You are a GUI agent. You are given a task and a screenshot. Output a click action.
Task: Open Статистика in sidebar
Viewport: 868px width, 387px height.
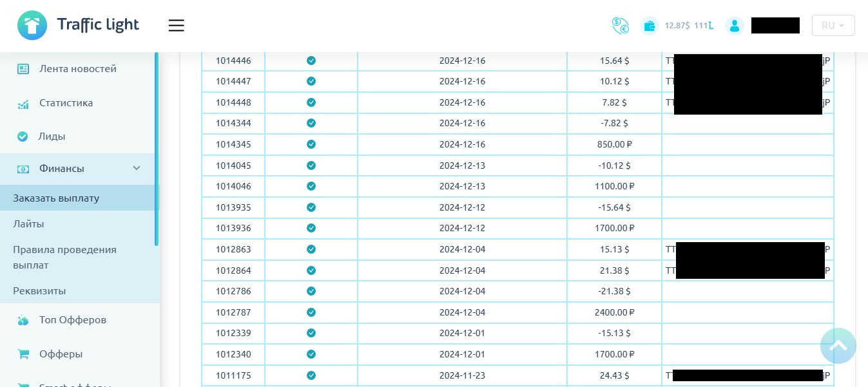pos(66,102)
